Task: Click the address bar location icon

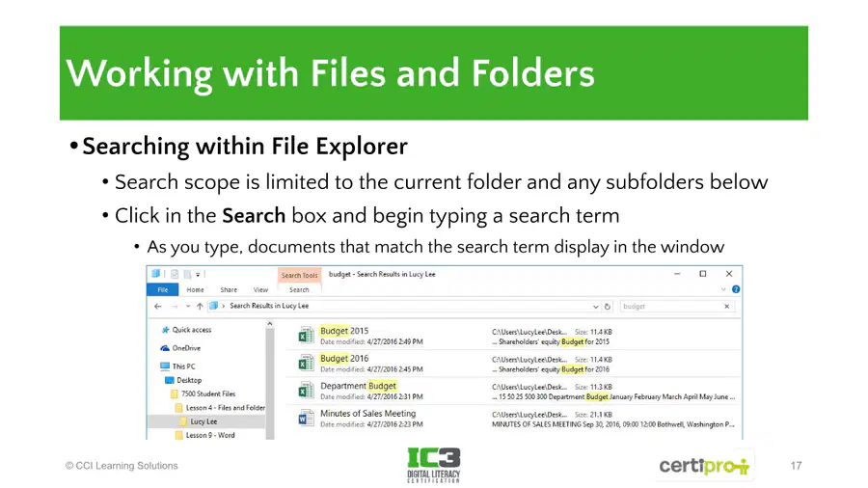Action: (213, 306)
